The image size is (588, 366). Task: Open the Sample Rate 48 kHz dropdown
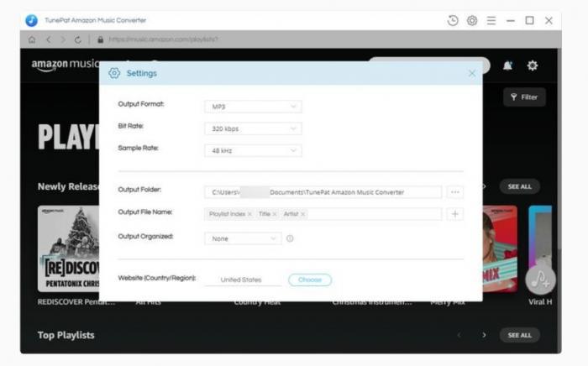point(253,150)
